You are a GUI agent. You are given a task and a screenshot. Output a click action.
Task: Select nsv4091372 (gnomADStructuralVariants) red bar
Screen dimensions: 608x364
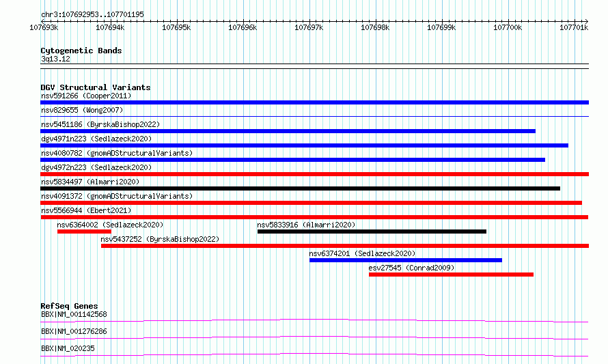pos(311,203)
